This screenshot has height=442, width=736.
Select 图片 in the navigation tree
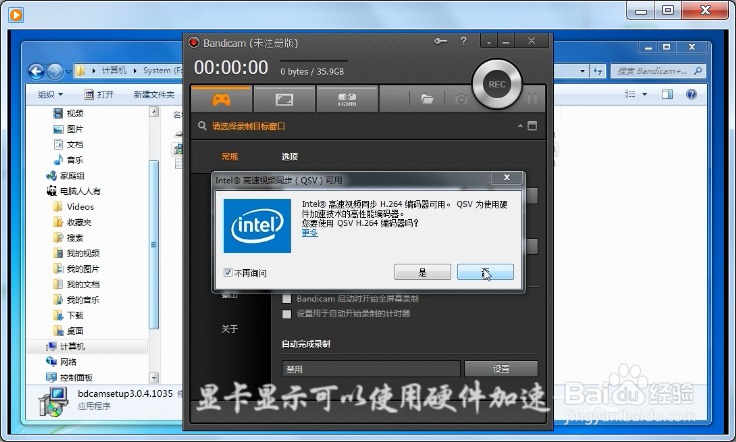[x=69, y=129]
